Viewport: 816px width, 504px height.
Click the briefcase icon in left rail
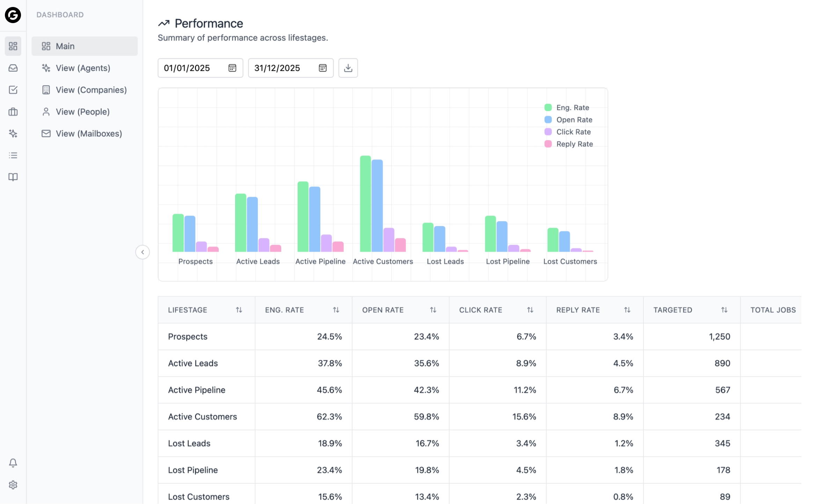tap(13, 112)
